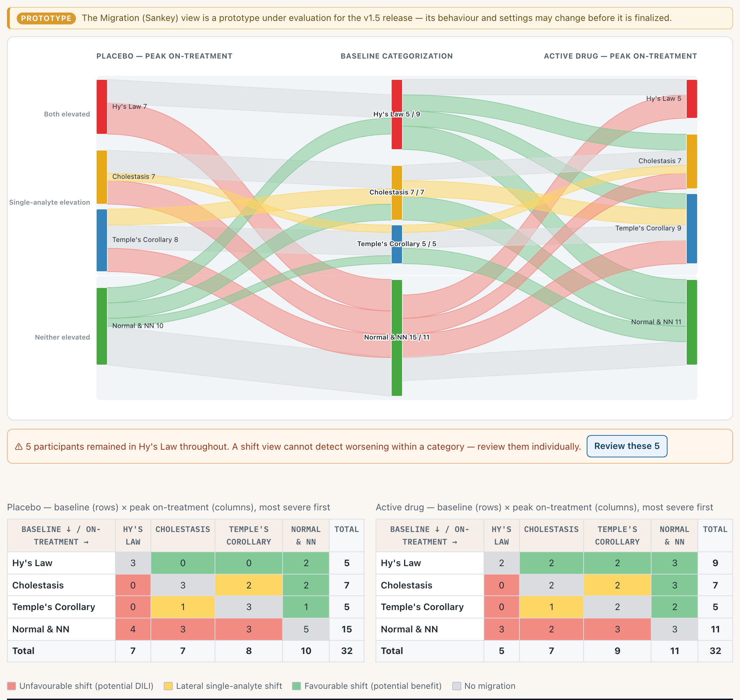The height and width of the screenshot is (700, 740).
Task: Click the warning triangle icon in alert
Action: [x=19, y=447]
